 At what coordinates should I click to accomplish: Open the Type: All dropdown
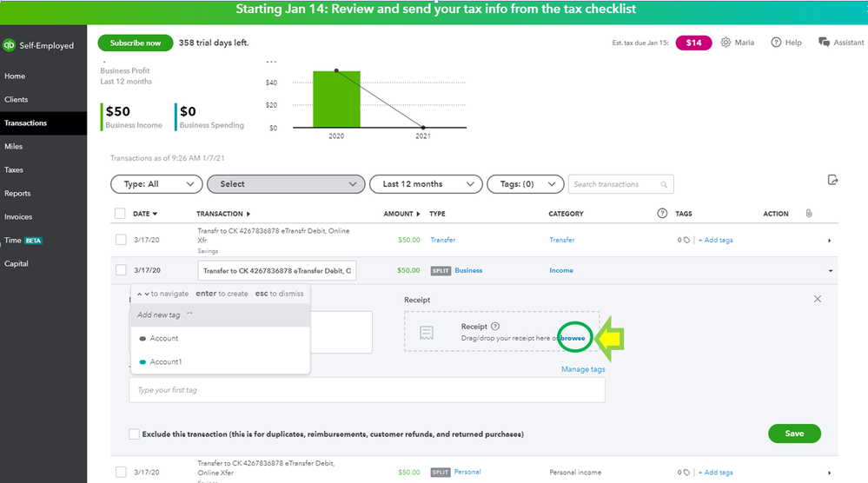[156, 184]
